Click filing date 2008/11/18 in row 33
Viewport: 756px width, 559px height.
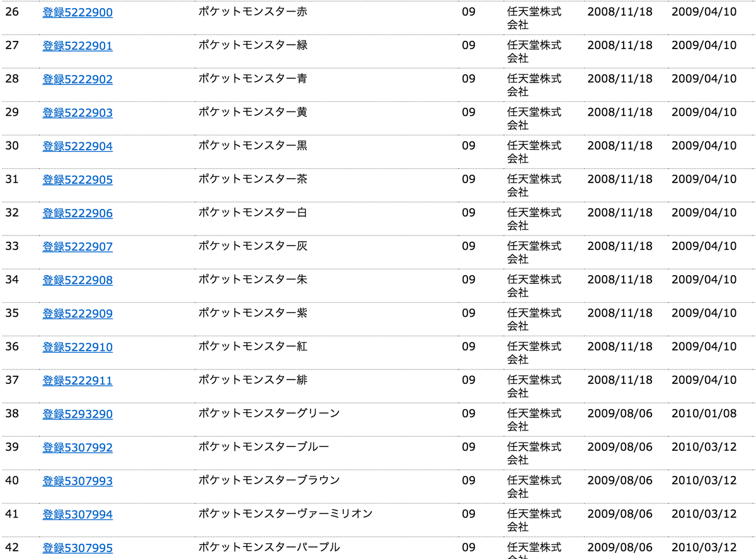[620, 246]
